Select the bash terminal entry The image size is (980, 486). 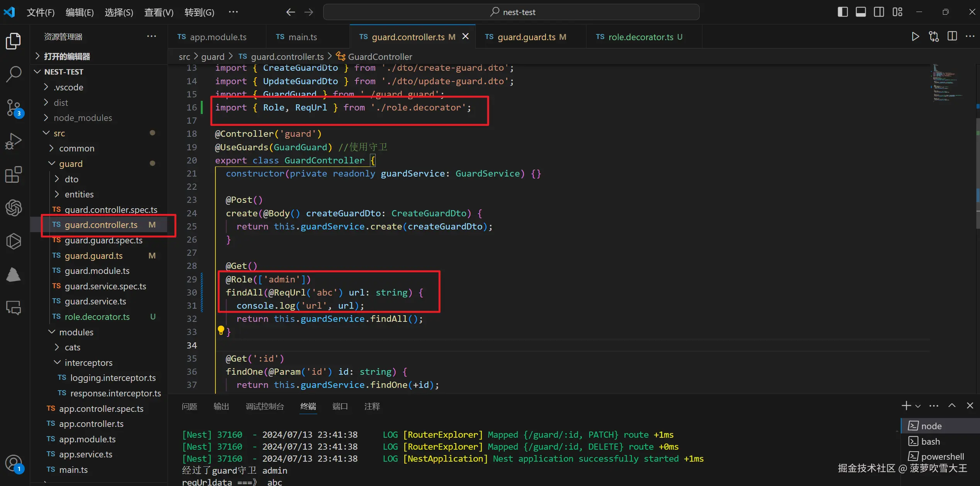coord(930,441)
